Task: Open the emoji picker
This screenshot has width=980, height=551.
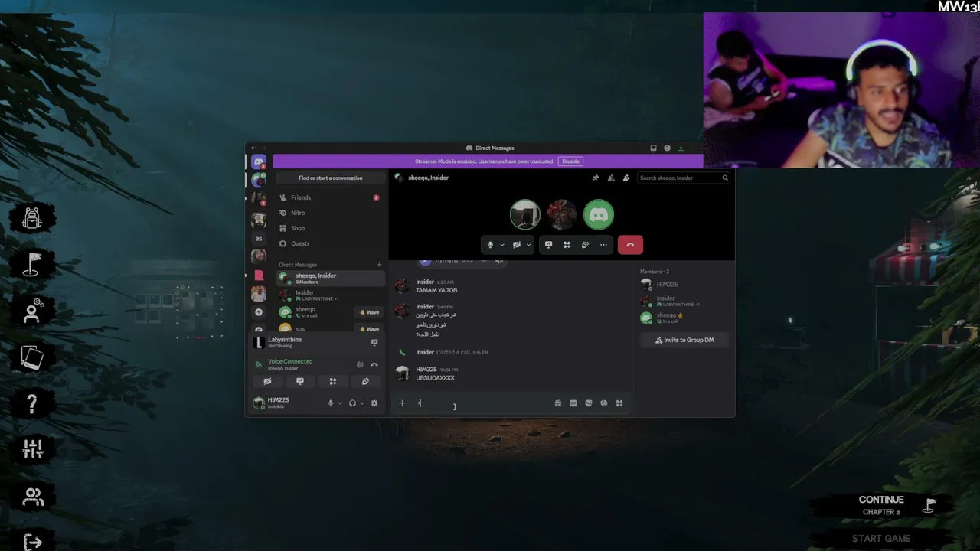Action: click(x=604, y=403)
